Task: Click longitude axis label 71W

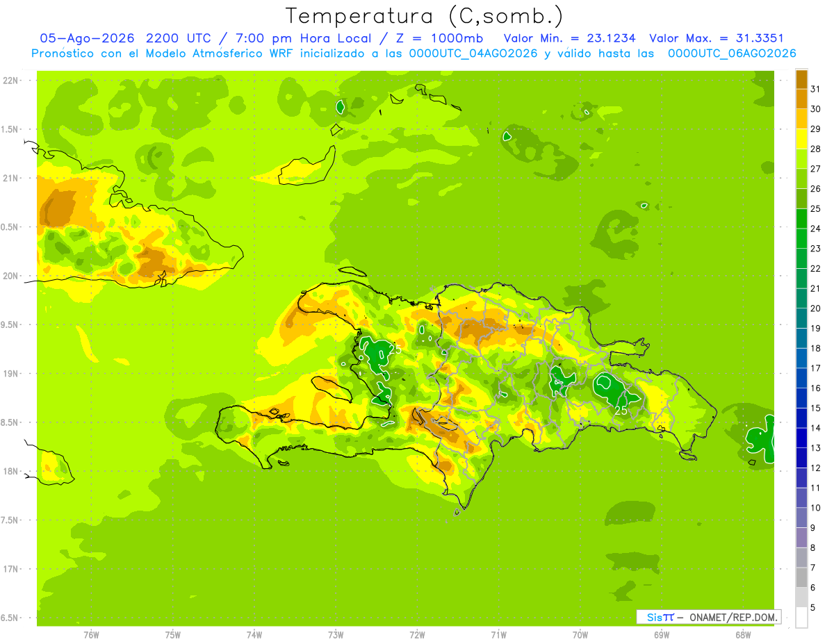Action: [498, 635]
